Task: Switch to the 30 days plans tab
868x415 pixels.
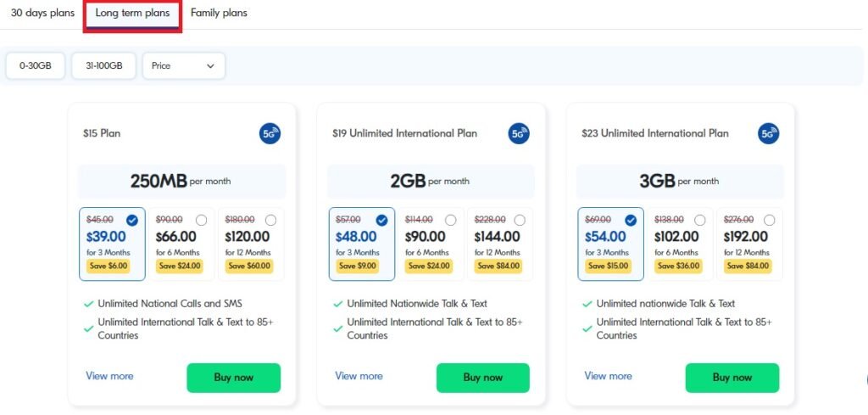Action: (x=42, y=13)
